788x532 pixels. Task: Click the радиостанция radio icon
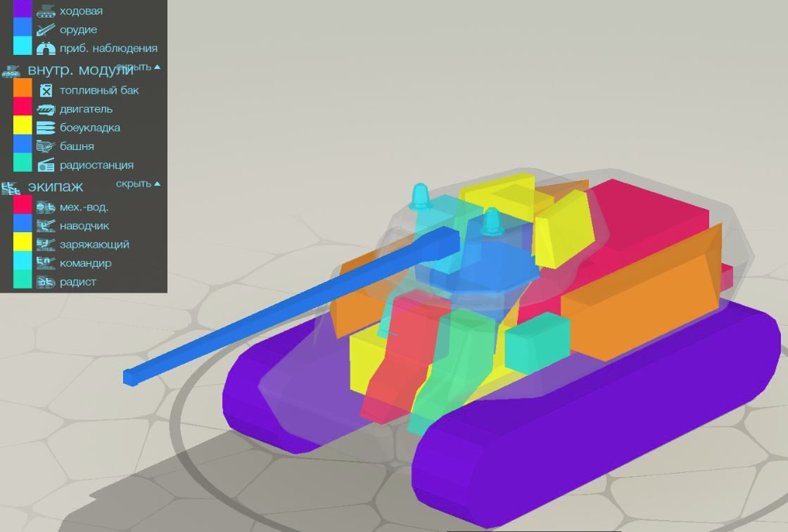point(46,165)
